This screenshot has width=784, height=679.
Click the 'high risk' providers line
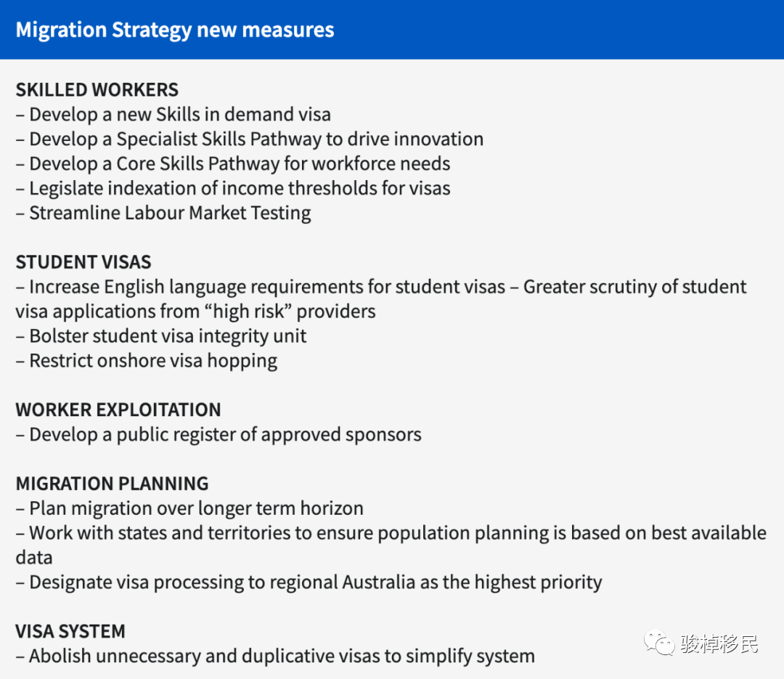pyautogui.click(x=195, y=312)
